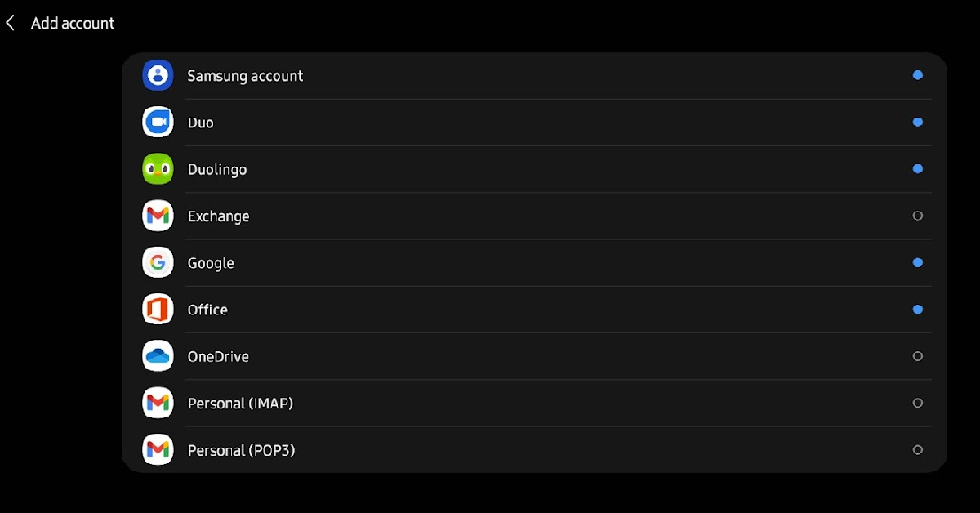The height and width of the screenshot is (513, 980).
Task: Tap the Gmail icon beside Exchange
Action: (158, 216)
